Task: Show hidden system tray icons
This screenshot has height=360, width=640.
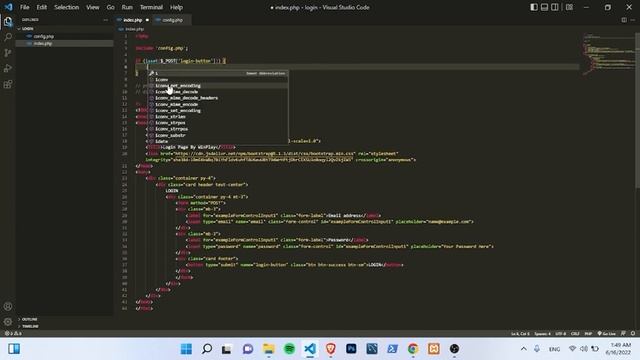Action: coord(523,349)
